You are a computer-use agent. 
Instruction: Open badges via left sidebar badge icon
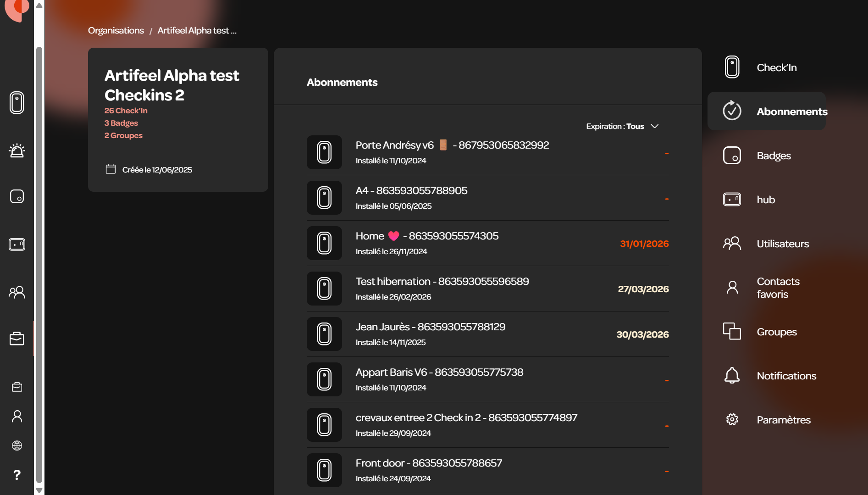click(x=17, y=196)
